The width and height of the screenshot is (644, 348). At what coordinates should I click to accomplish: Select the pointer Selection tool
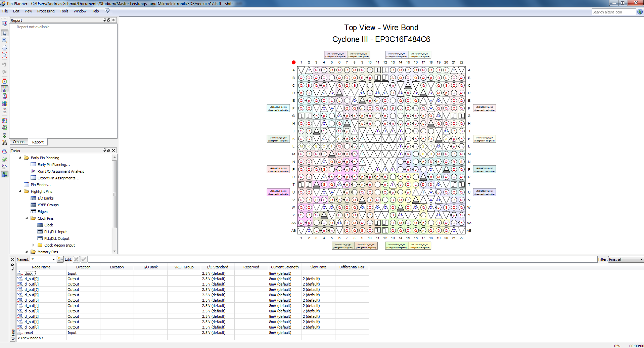pyautogui.click(x=4, y=33)
